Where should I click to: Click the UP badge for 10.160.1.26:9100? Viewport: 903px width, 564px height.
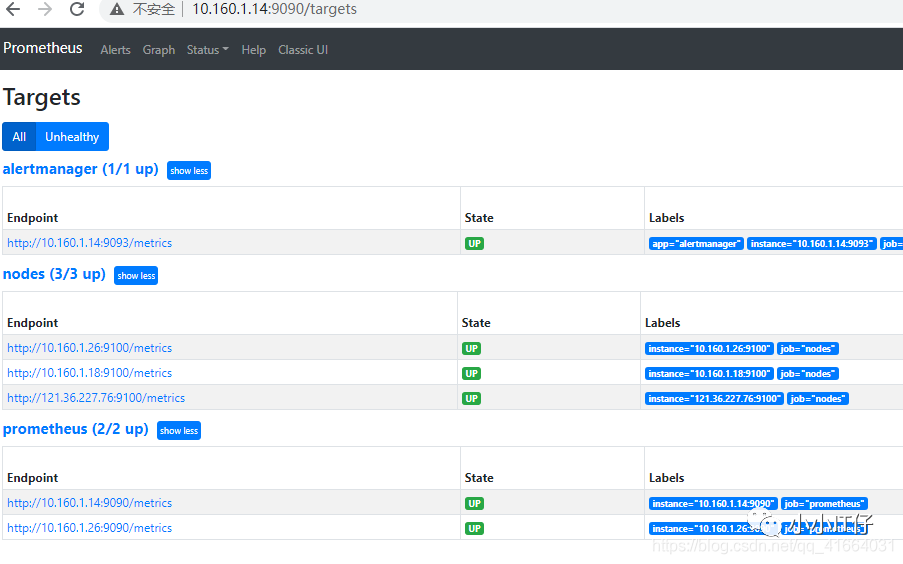click(471, 349)
